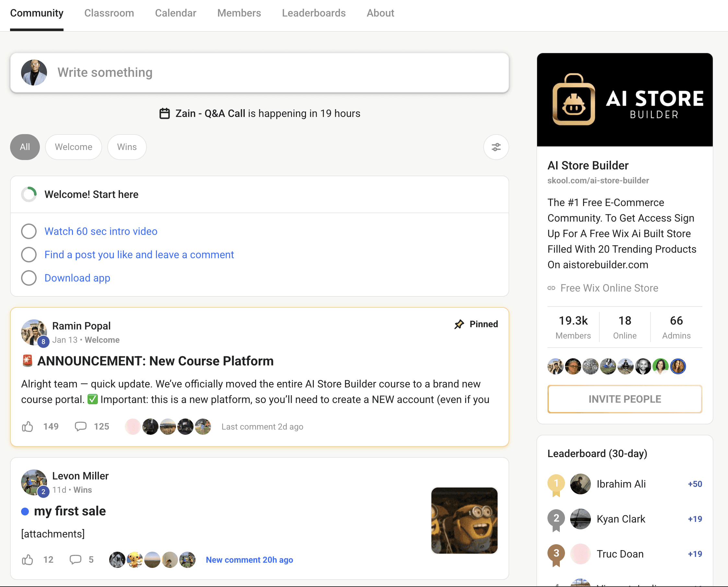Open comments on the ANNOUNCEMENT post
The width and height of the screenshot is (728, 587).
click(x=80, y=427)
